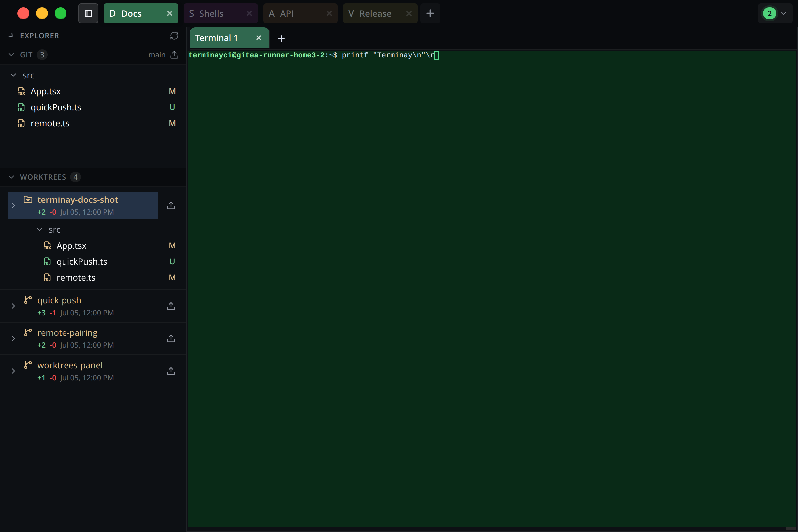This screenshot has width=798, height=532.
Task: Click quick-push branch icon
Action: (28, 300)
